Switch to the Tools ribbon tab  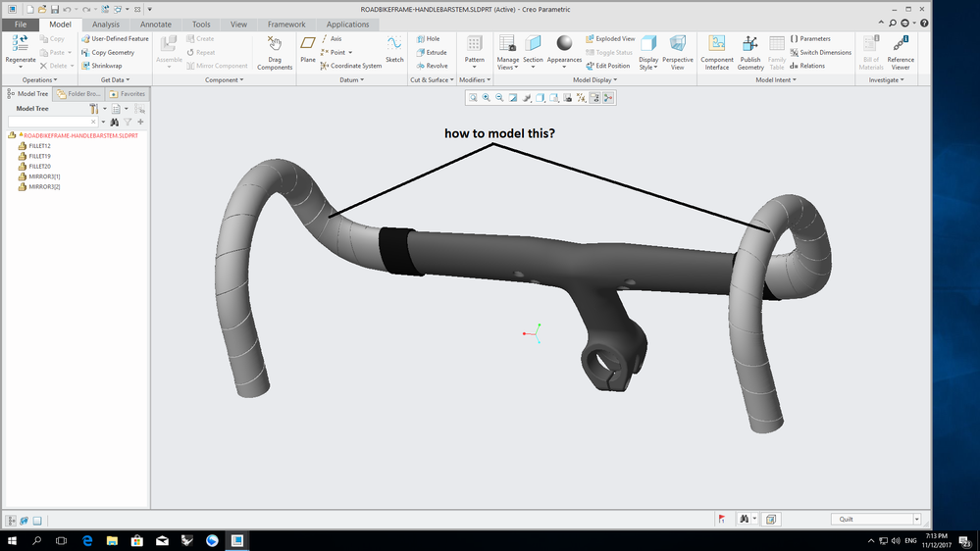pyautogui.click(x=201, y=25)
